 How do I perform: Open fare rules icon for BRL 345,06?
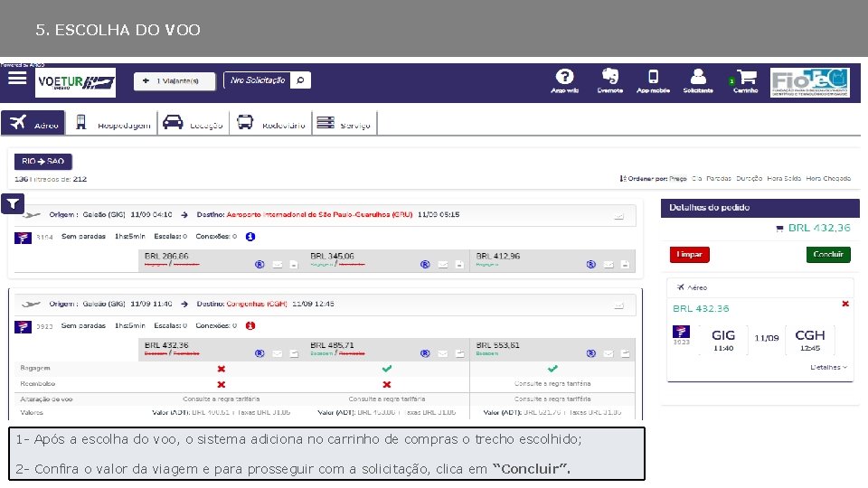click(425, 265)
